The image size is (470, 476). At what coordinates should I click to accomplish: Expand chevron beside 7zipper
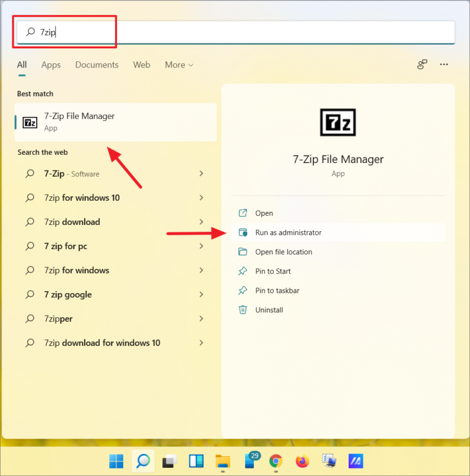(201, 319)
